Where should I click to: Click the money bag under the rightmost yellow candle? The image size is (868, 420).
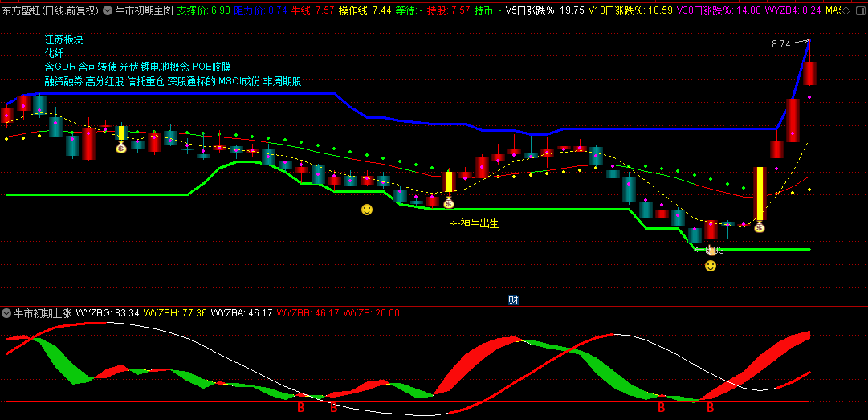click(x=760, y=226)
